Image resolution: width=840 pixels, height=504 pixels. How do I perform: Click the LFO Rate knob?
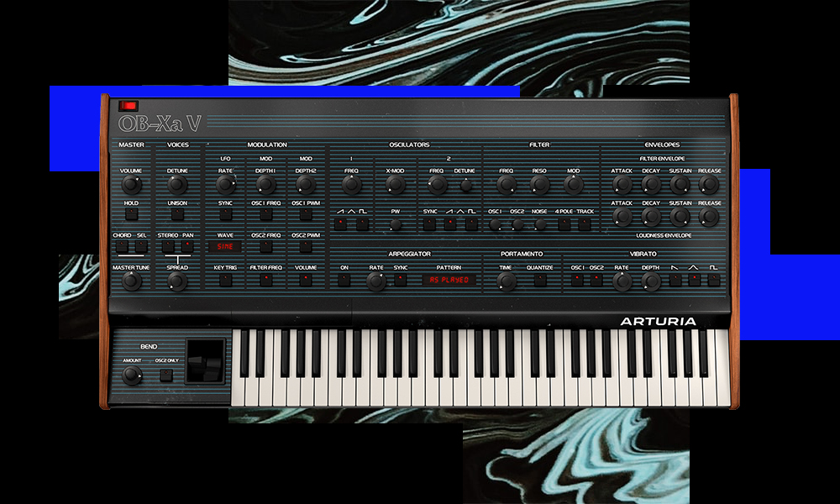[225, 185]
